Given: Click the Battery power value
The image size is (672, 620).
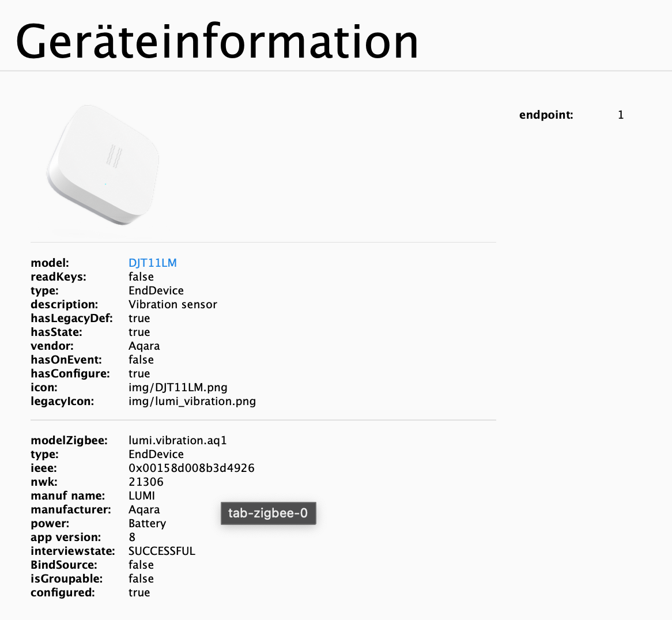Looking at the screenshot, I should (x=147, y=523).
